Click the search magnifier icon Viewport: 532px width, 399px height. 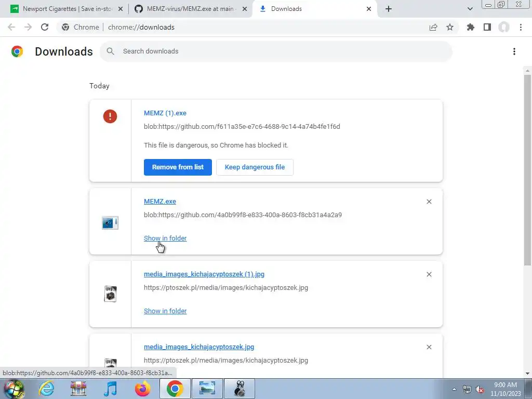click(110, 51)
